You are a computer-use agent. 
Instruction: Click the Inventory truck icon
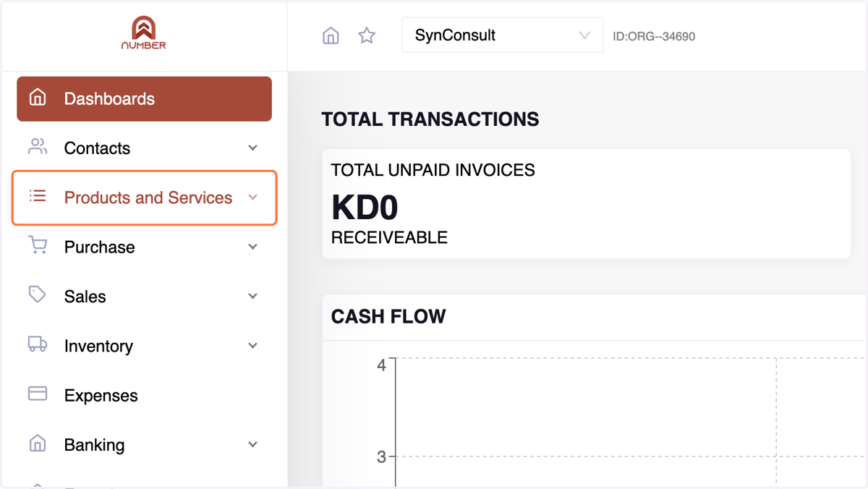pyautogui.click(x=38, y=344)
